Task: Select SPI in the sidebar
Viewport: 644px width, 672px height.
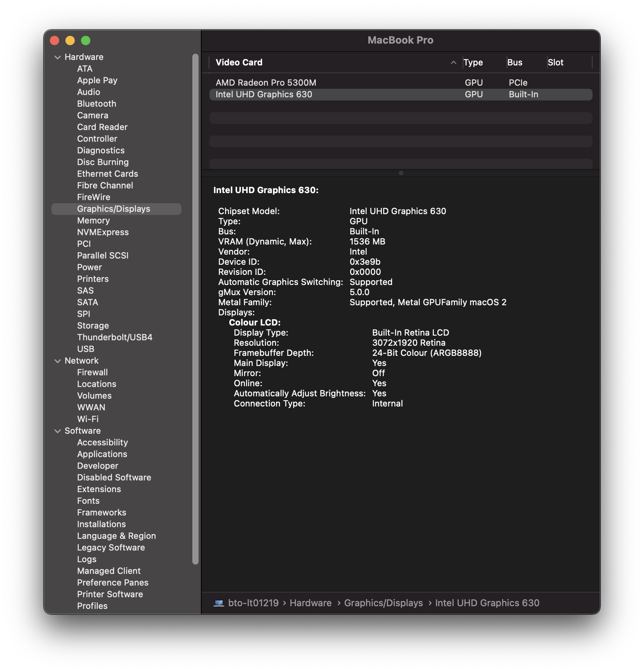Action: click(83, 314)
